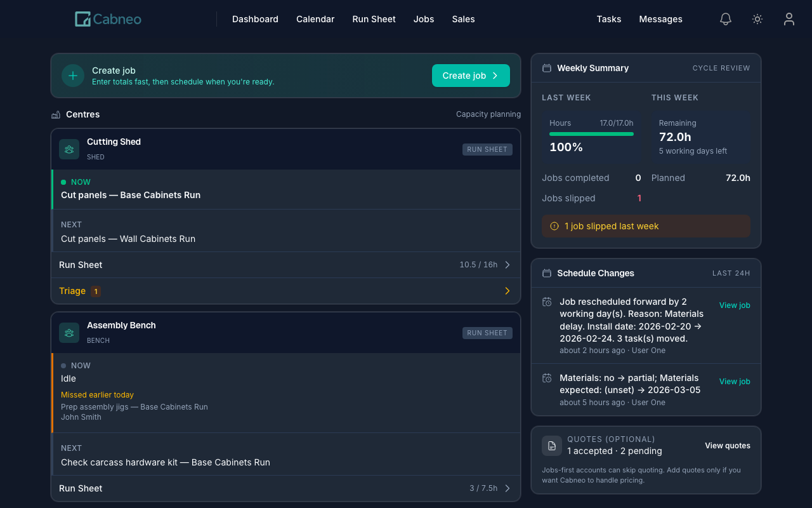Open the Triage chevron for Cutting Shed
The width and height of the screenshot is (812, 508).
point(507,291)
